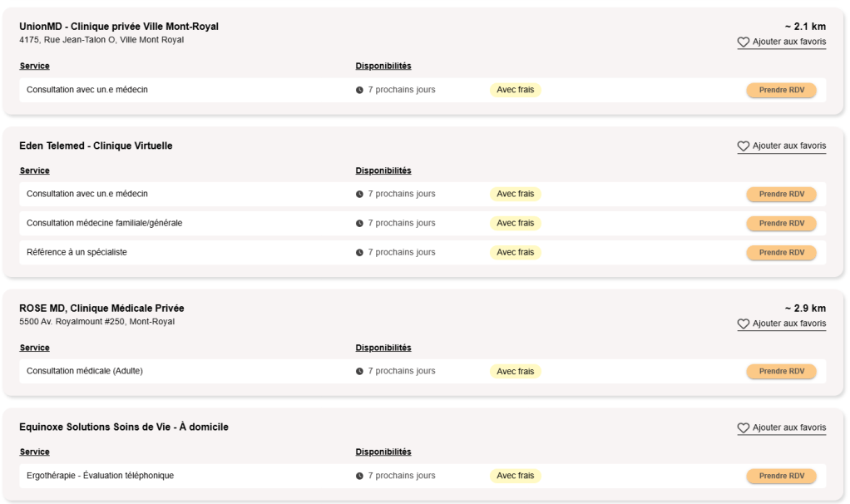Click heart icon for Equinoxe Solutions
Image resolution: width=850 pixels, height=504 pixels.
point(744,428)
